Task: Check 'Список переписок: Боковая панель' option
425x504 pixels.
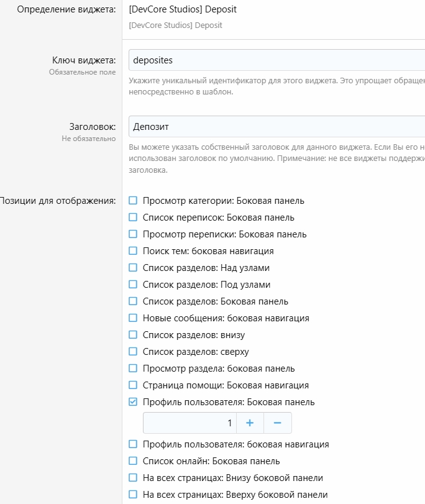Action: coord(133,218)
